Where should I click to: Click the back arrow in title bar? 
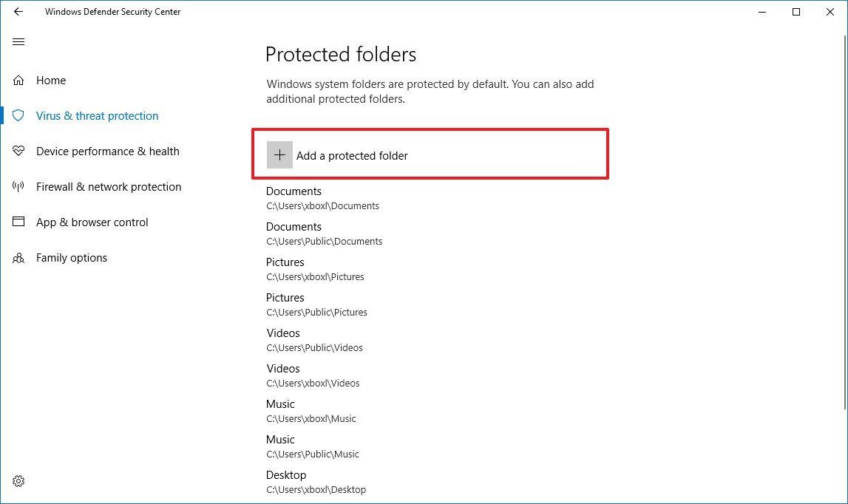pyautogui.click(x=18, y=12)
